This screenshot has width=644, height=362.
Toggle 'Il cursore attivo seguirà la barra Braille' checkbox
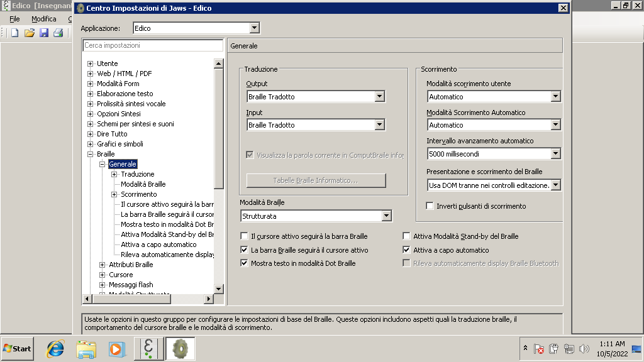[x=245, y=236]
